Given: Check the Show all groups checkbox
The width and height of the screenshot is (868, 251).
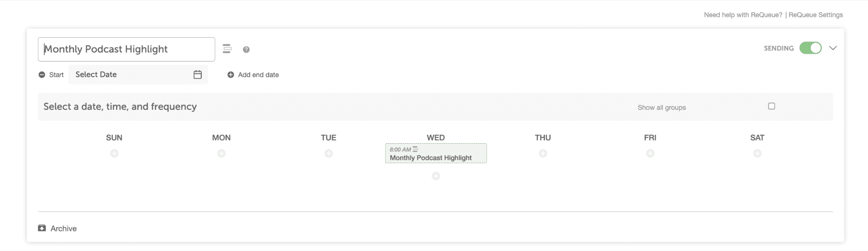Looking at the screenshot, I should (x=771, y=106).
